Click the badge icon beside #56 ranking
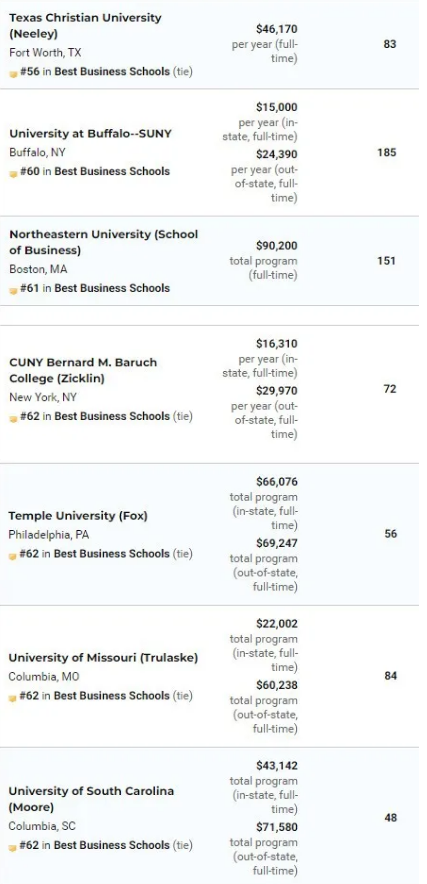Image resolution: width=427 pixels, height=884 pixels. pyautogui.click(x=13, y=73)
